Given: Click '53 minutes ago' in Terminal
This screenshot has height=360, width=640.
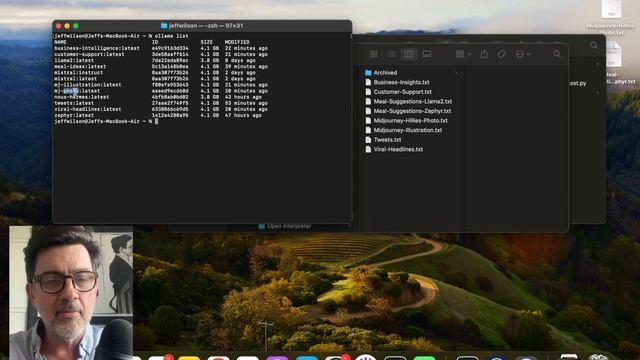Looking at the screenshot, I should coord(246,103).
